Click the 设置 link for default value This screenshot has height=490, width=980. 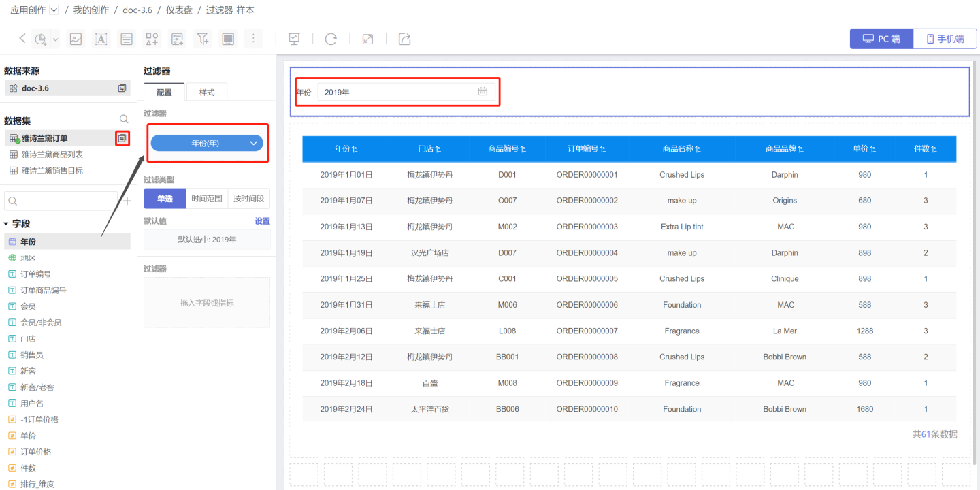262,221
